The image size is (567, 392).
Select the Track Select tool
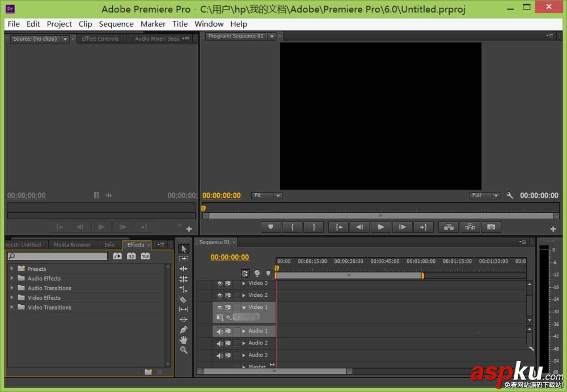(x=184, y=259)
